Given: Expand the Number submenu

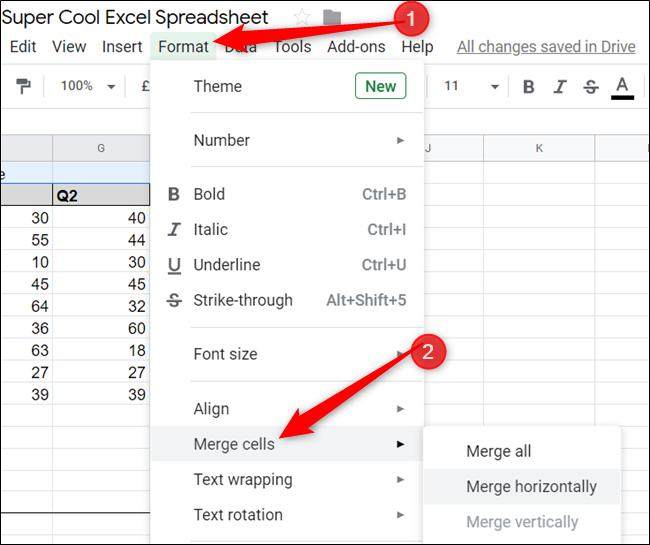Looking at the screenshot, I should (x=287, y=140).
